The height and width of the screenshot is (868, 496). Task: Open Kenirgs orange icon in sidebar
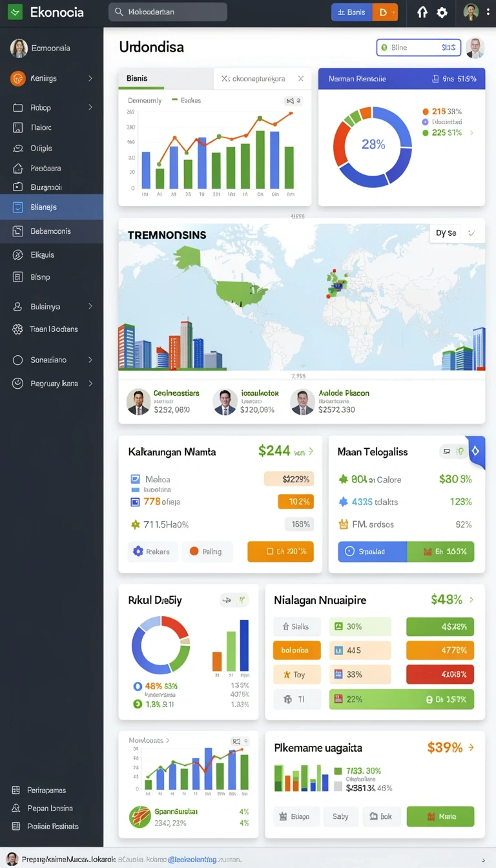click(18, 78)
